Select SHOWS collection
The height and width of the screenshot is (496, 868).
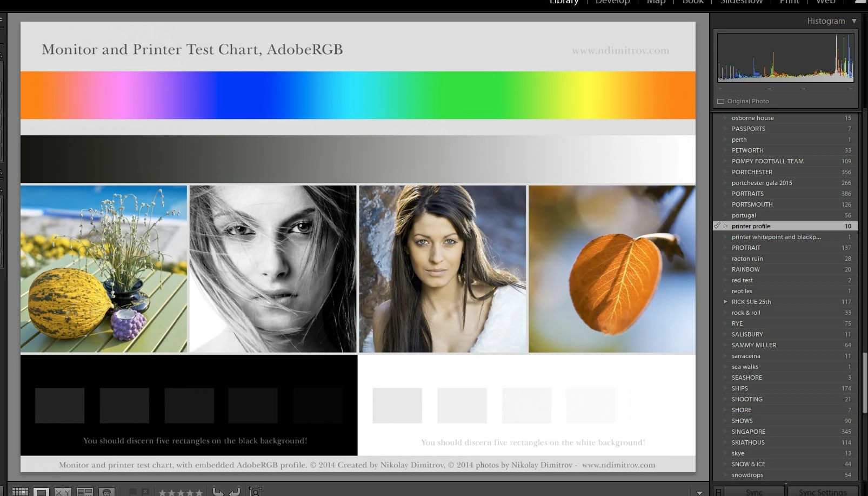click(x=785, y=421)
